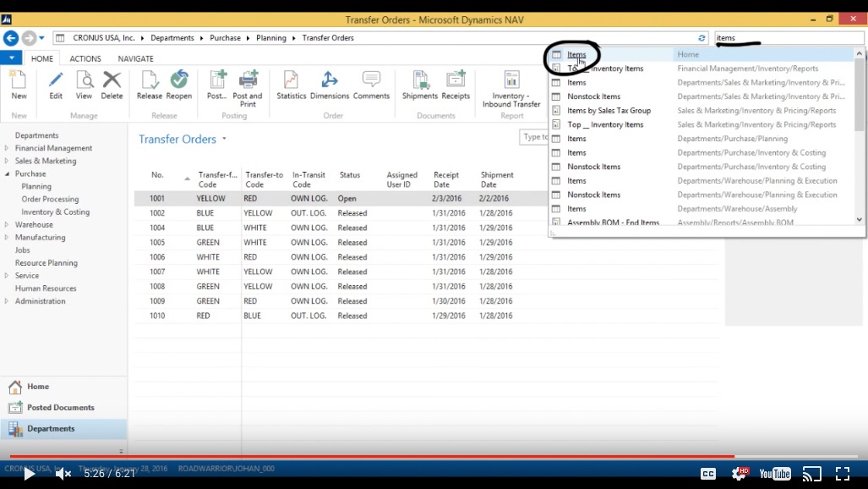Select transfer order row 1001
Screen dimensions: 868x489
[x=341, y=199]
